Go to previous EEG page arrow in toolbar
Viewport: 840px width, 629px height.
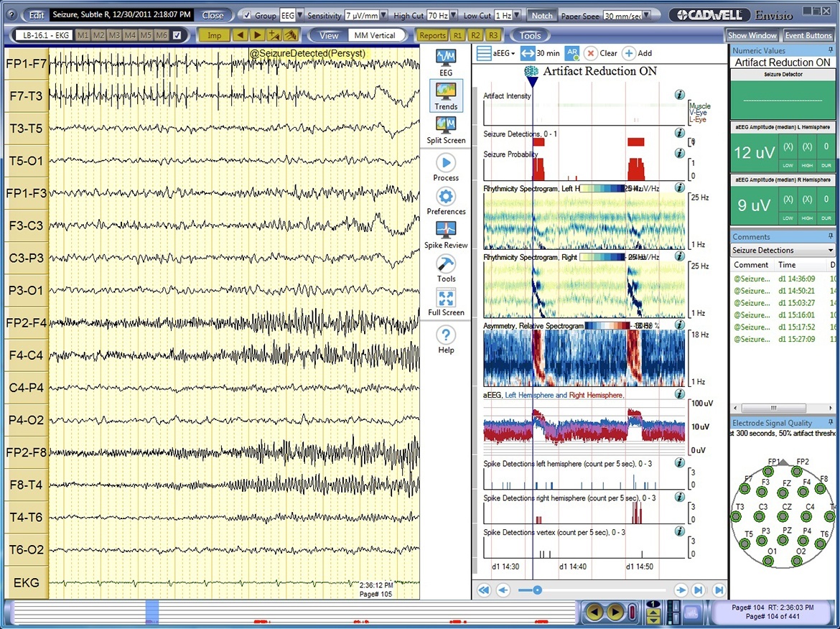tap(240, 35)
